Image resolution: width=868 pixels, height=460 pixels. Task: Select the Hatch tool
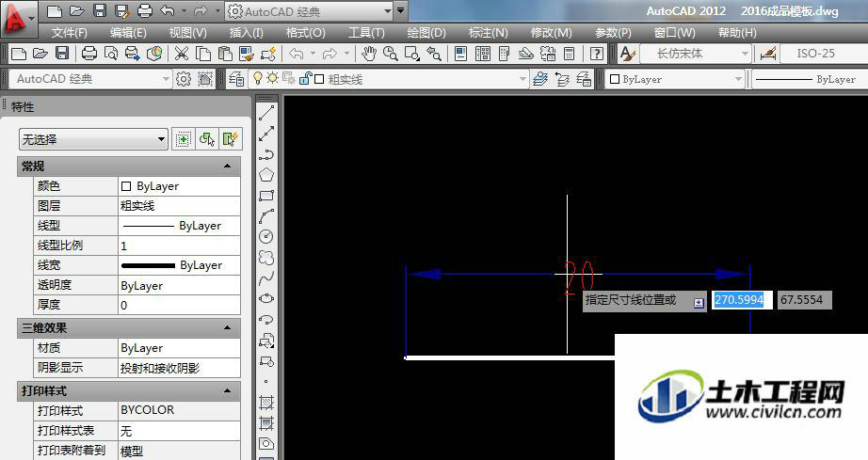click(x=266, y=403)
